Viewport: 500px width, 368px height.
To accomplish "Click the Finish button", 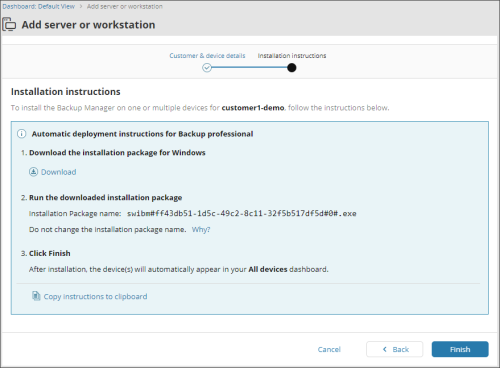I will click(460, 349).
